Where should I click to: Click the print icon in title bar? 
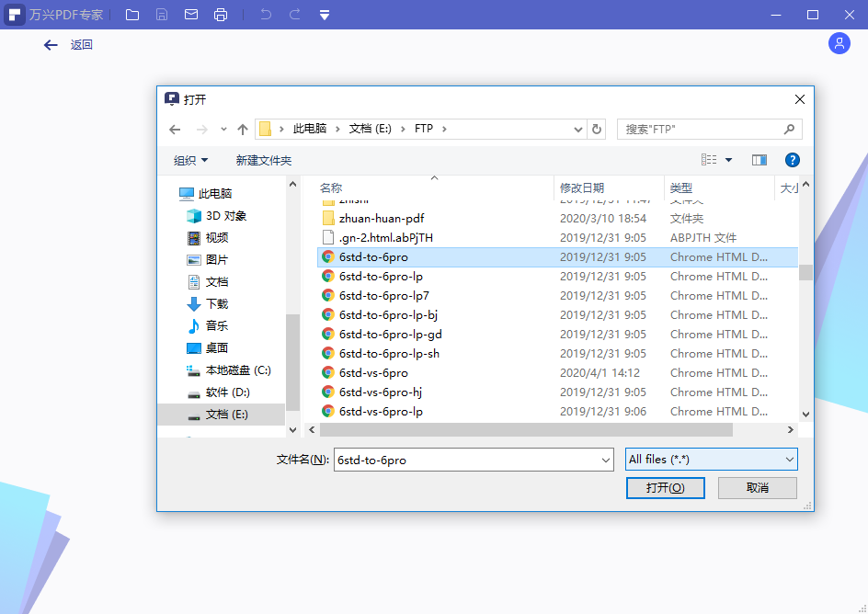coord(221,15)
